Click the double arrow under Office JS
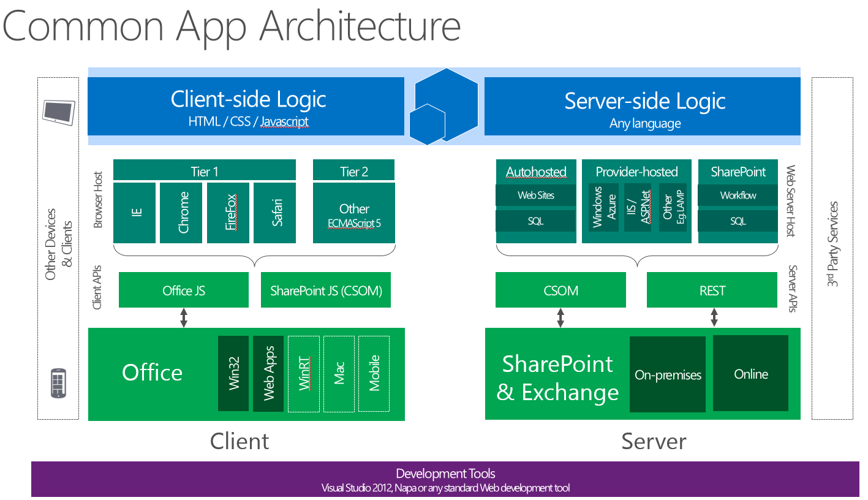 [184, 318]
